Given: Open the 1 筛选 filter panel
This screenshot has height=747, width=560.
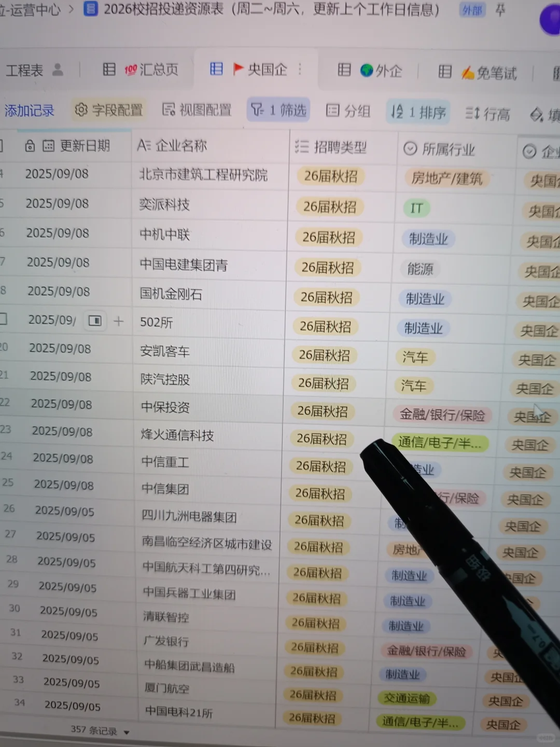Looking at the screenshot, I should click(279, 110).
